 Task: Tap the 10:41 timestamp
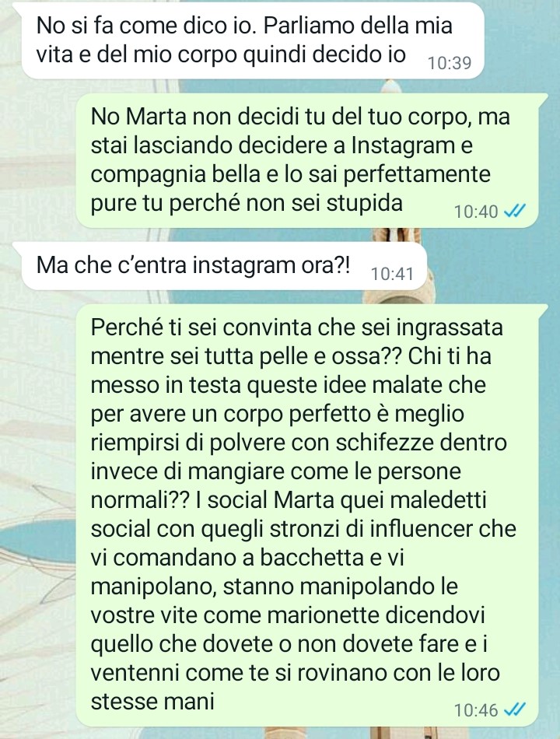(392, 274)
